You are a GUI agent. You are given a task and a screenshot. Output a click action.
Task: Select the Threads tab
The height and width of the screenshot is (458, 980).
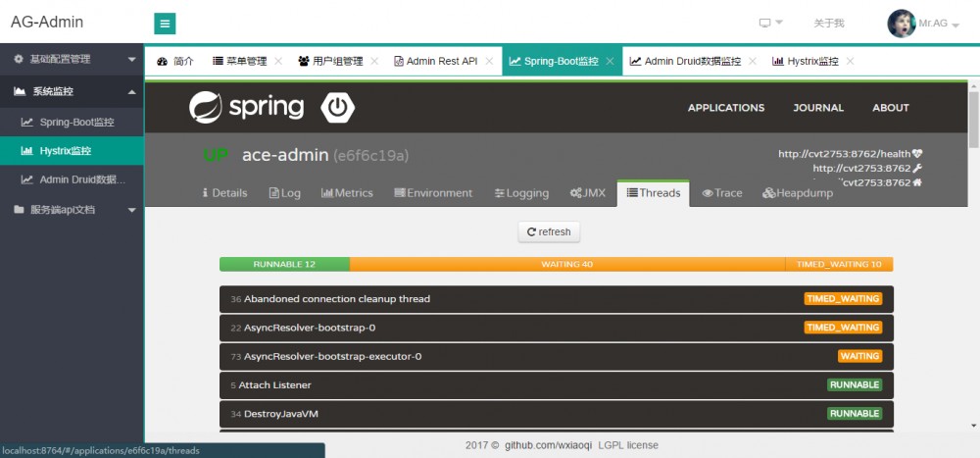pyautogui.click(x=653, y=193)
